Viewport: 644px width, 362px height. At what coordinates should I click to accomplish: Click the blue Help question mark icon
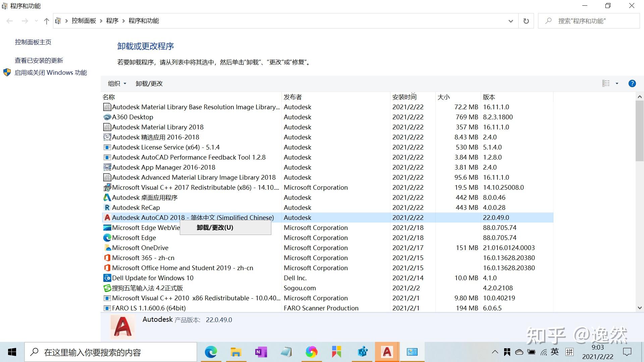[x=632, y=83]
